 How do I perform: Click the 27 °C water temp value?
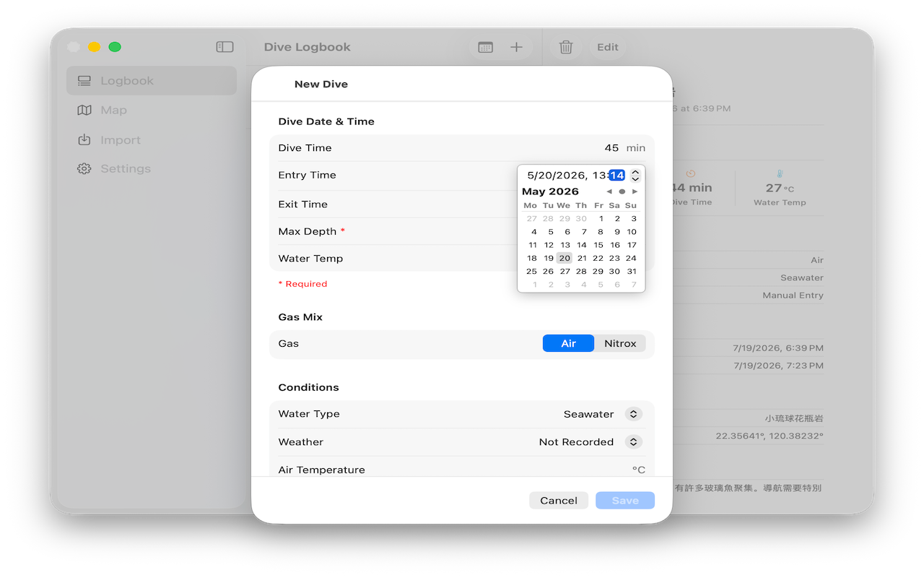click(780, 188)
